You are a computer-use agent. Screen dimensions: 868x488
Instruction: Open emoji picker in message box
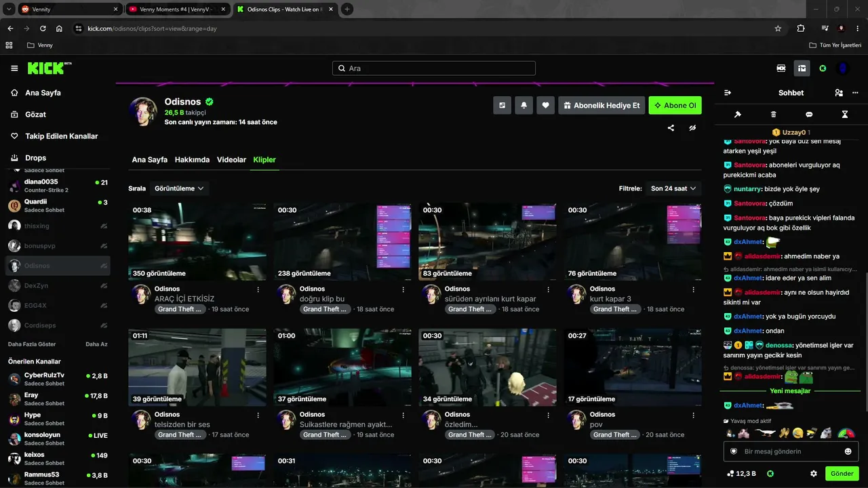click(848, 451)
